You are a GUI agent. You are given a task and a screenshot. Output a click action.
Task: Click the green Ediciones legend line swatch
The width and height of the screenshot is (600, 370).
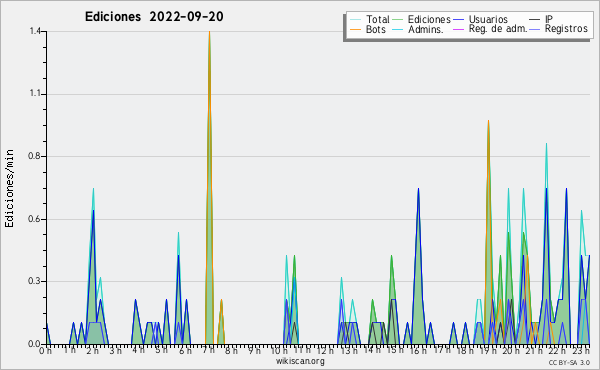[x=398, y=20]
